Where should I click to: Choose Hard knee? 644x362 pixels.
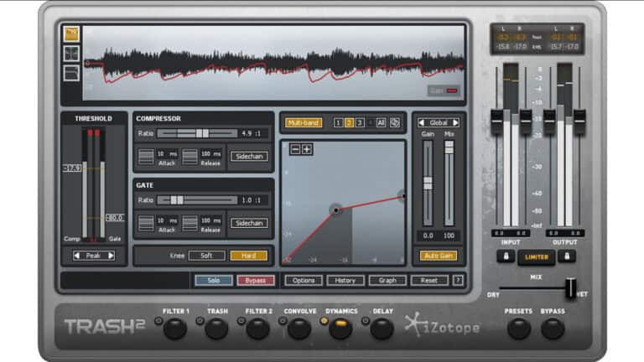(x=249, y=256)
